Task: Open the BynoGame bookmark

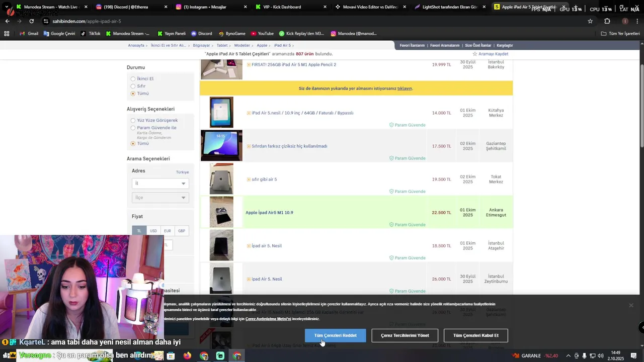Action: pyautogui.click(x=232, y=34)
